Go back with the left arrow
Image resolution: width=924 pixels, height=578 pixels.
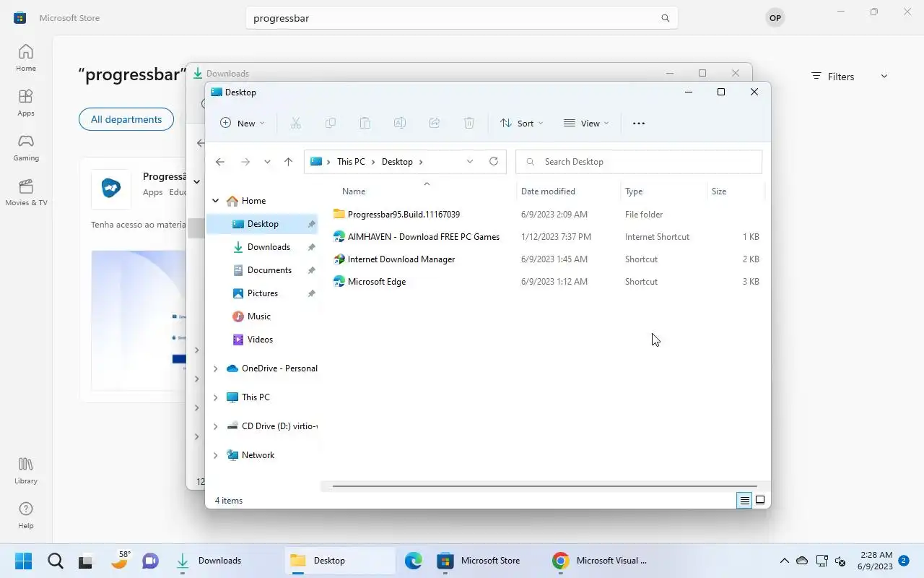click(220, 162)
